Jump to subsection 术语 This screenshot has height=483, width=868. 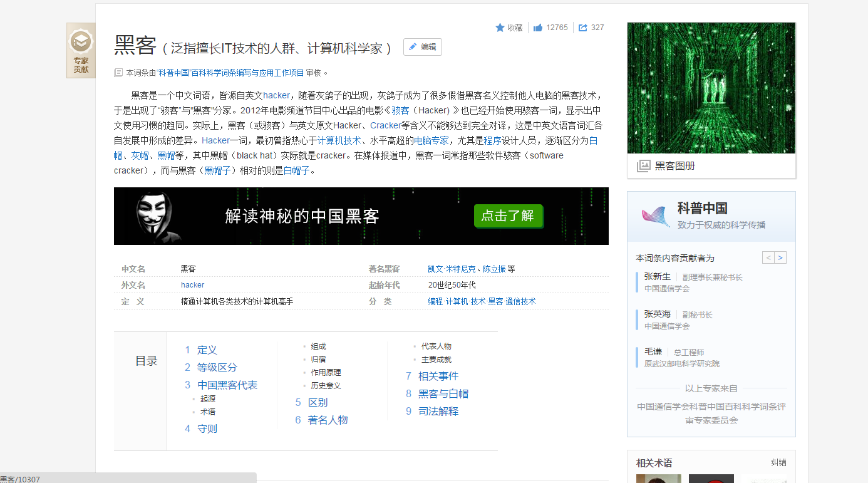[208, 412]
